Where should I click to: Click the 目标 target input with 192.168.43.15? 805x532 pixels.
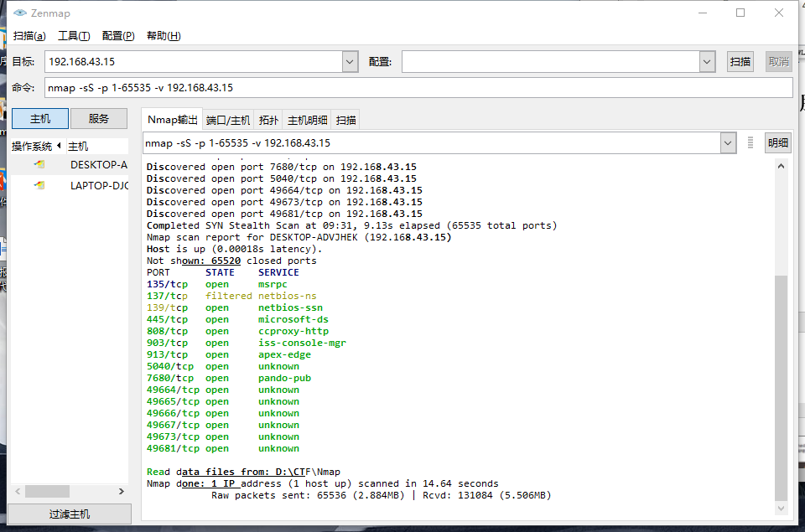pyautogui.click(x=194, y=61)
